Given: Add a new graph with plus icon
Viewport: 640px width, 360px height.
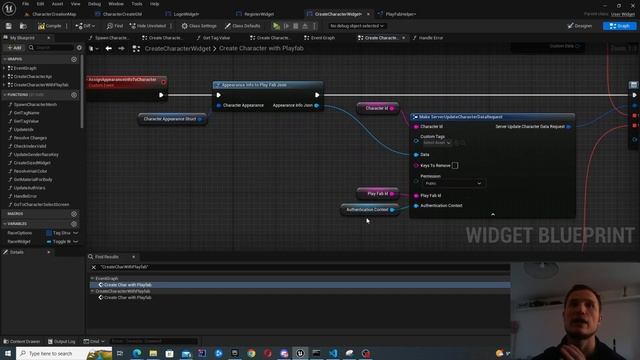Looking at the screenshot, I should coord(74,60).
